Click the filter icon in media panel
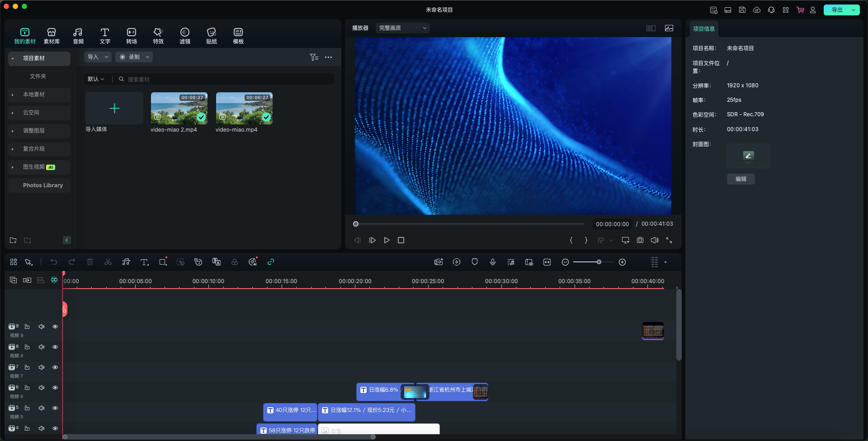 [x=314, y=57]
